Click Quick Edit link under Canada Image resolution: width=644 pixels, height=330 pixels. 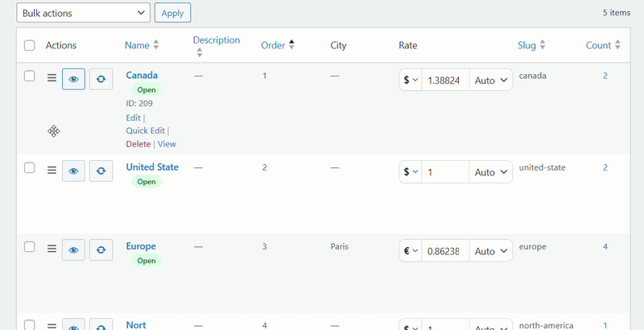tap(146, 130)
